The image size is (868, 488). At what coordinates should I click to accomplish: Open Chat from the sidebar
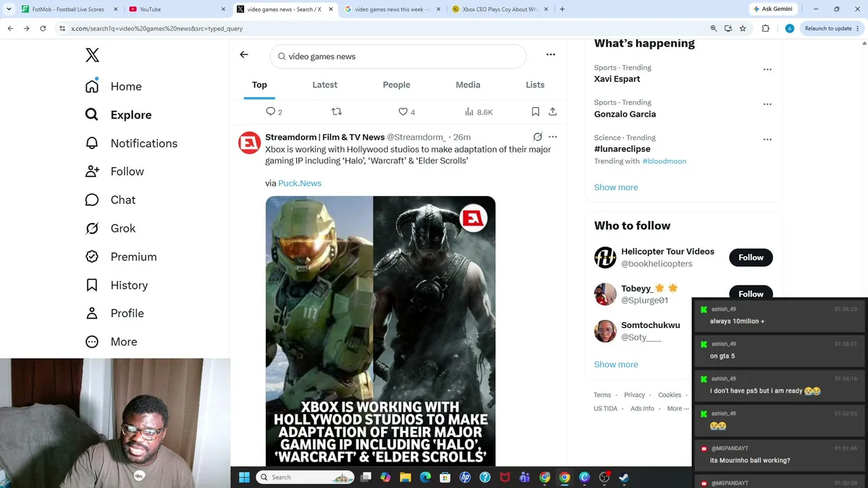click(110, 200)
